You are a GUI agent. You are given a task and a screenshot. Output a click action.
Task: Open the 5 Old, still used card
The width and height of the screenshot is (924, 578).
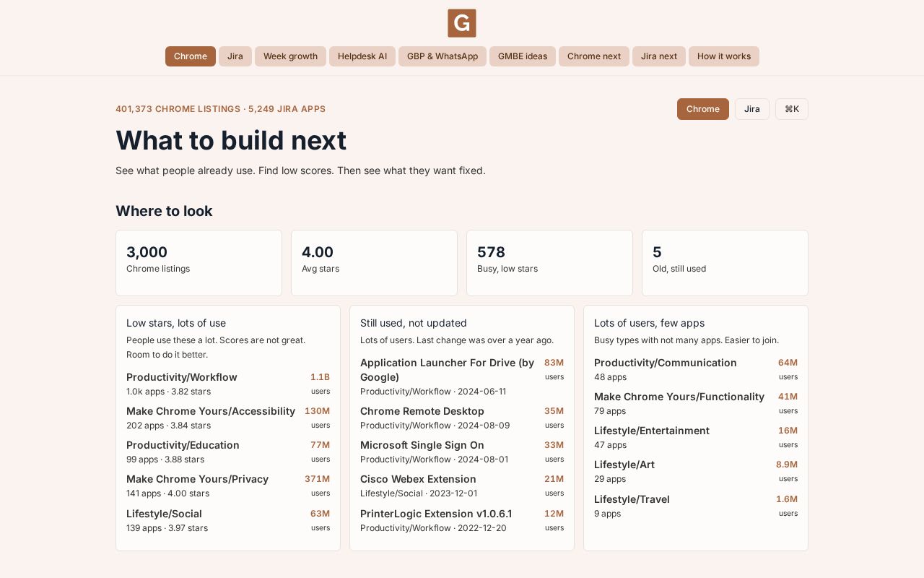pos(725,263)
